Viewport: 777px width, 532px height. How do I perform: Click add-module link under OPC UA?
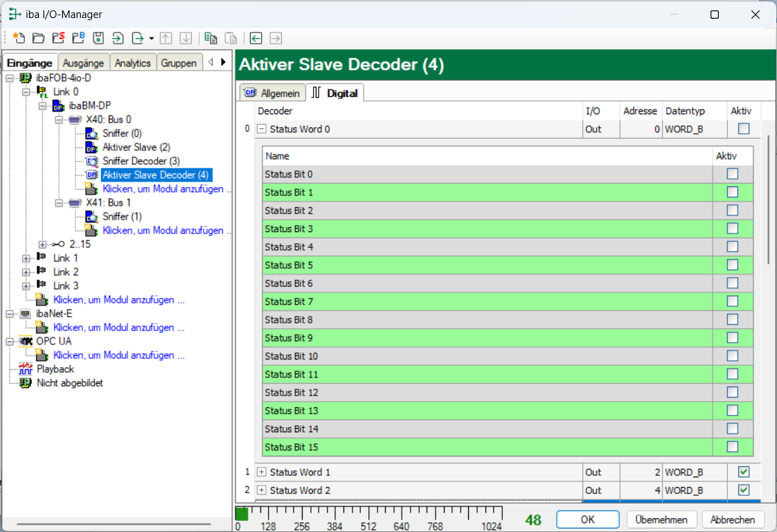click(119, 355)
